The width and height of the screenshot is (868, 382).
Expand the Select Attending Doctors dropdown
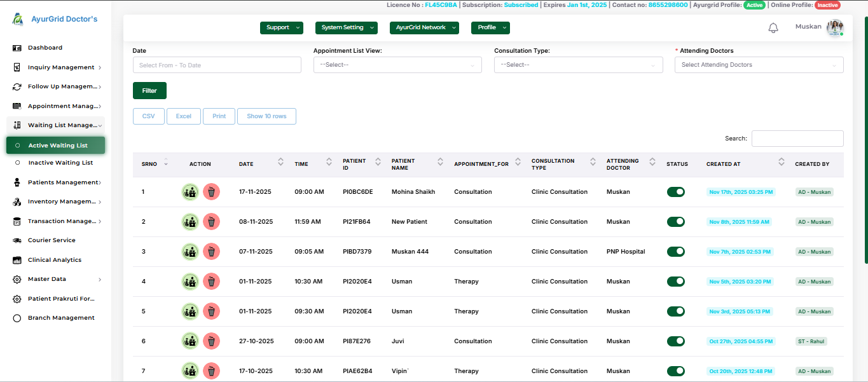pyautogui.click(x=759, y=65)
